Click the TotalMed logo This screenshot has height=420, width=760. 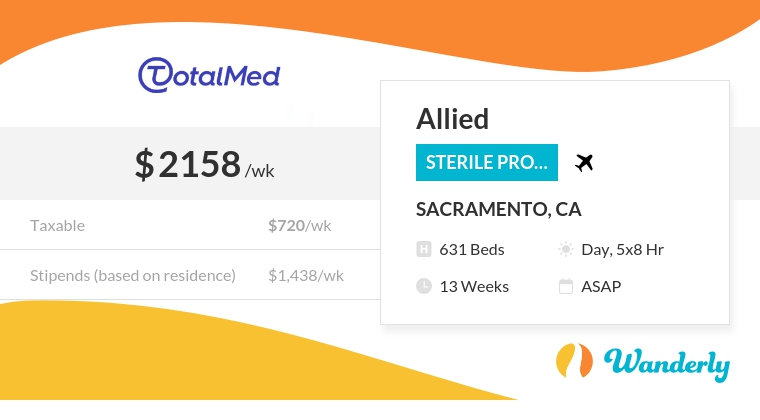[209, 75]
